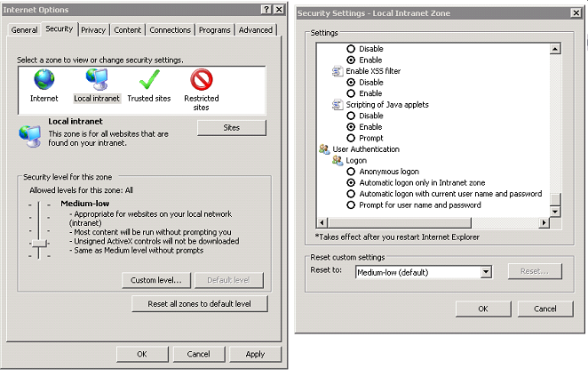The image size is (588, 385).
Task: Click OK in Internet Options dialog
Action: (x=142, y=354)
